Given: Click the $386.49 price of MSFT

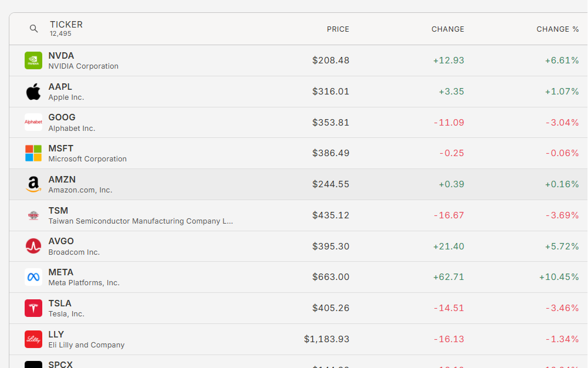Looking at the screenshot, I should click(x=331, y=153).
